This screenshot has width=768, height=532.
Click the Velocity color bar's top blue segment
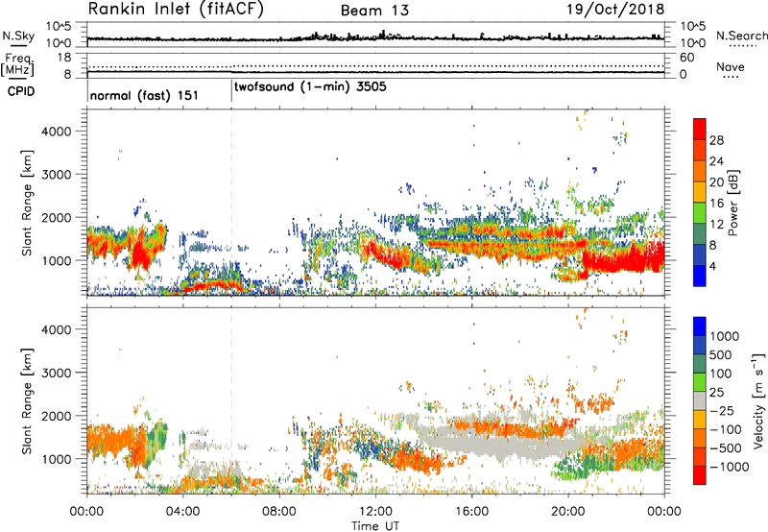click(x=700, y=326)
